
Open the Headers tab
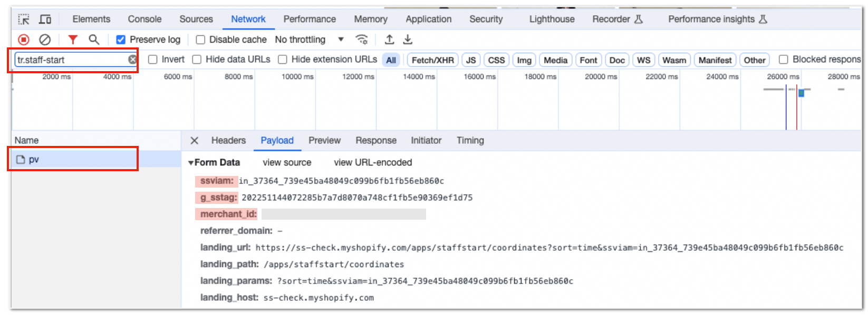click(228, 141)
